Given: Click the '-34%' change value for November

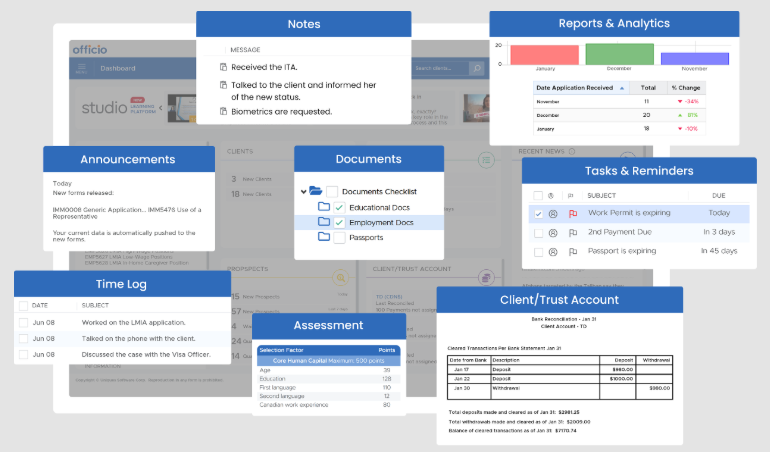Looking at the screenshot, I should click(x=691, y=101).
